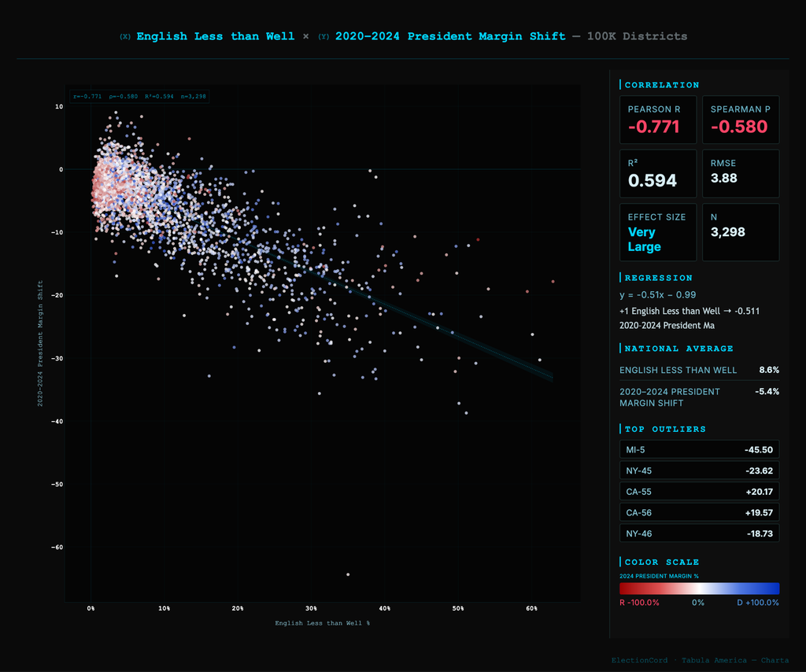Image resolution: width=806 pixels, height=672 pixels.
Task: Select the CA-55 outlier row
Action: [x=699, y=492]
